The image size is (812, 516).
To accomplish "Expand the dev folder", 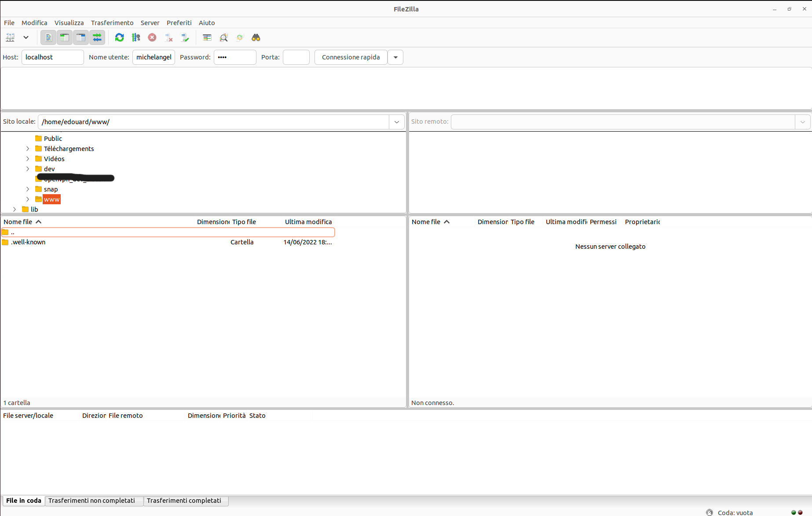I will click(x=28, y=169).
